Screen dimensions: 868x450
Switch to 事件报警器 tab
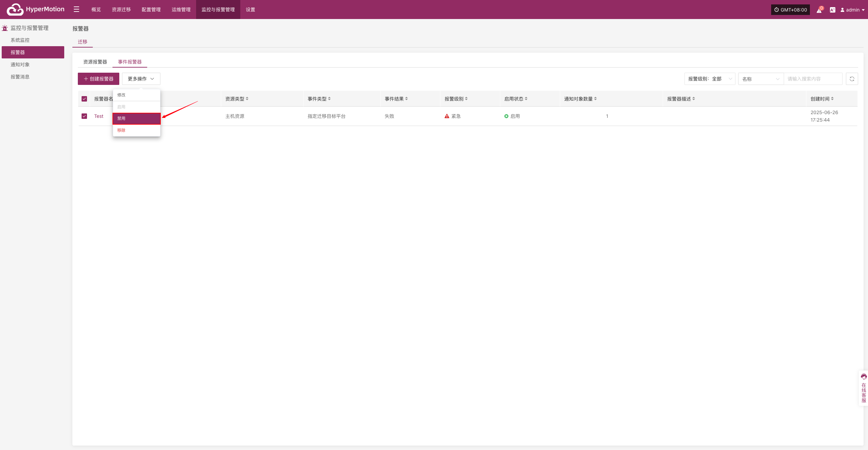point(130,62)
